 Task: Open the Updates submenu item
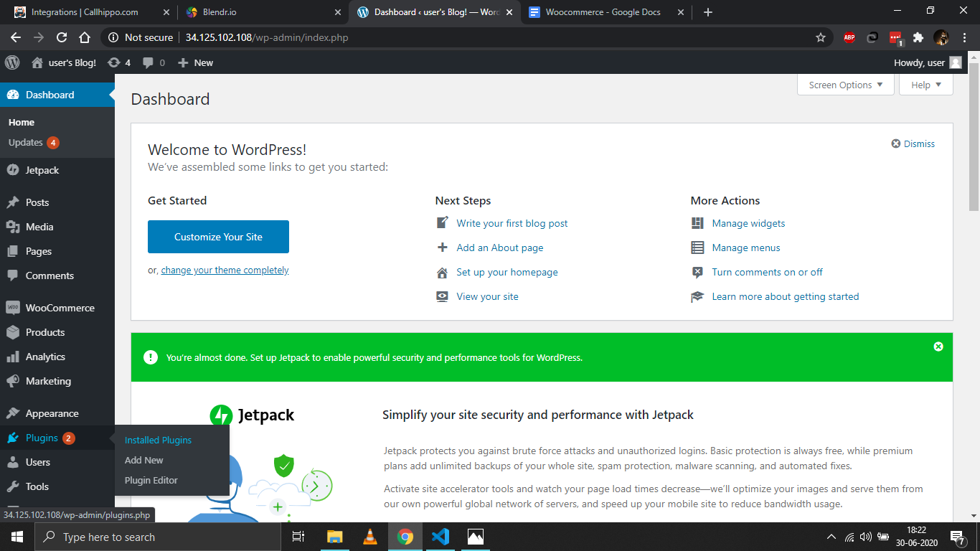tap(34, 142)
